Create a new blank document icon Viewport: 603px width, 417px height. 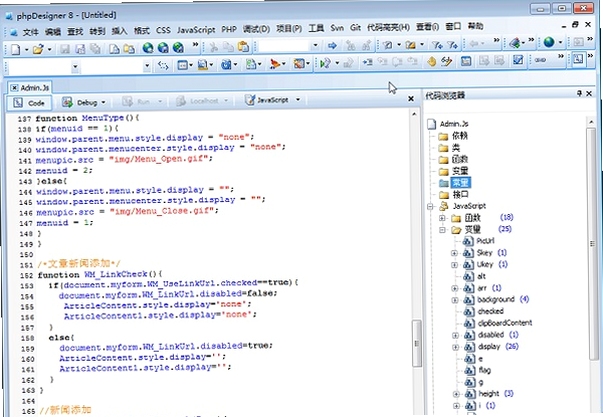[x=15, y=49]
